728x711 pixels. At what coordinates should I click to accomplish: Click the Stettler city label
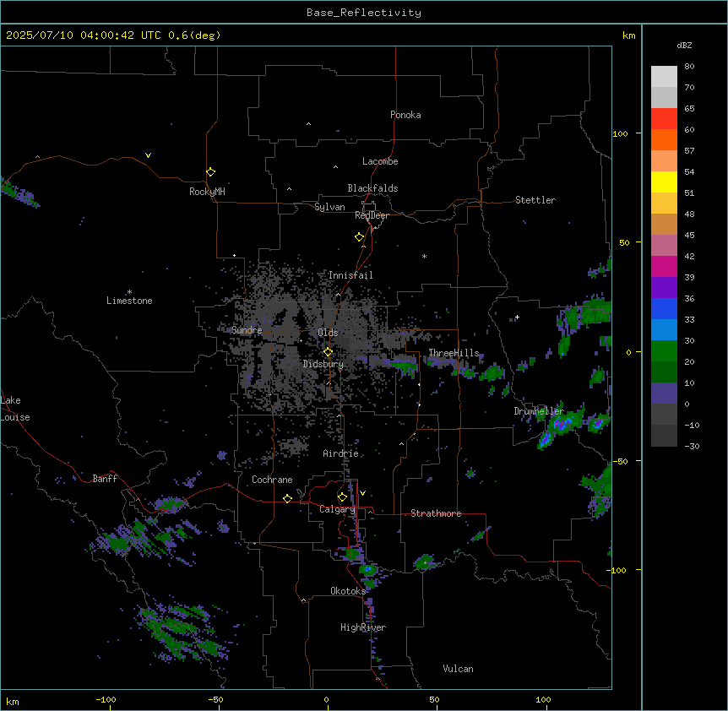click(535, 200)
